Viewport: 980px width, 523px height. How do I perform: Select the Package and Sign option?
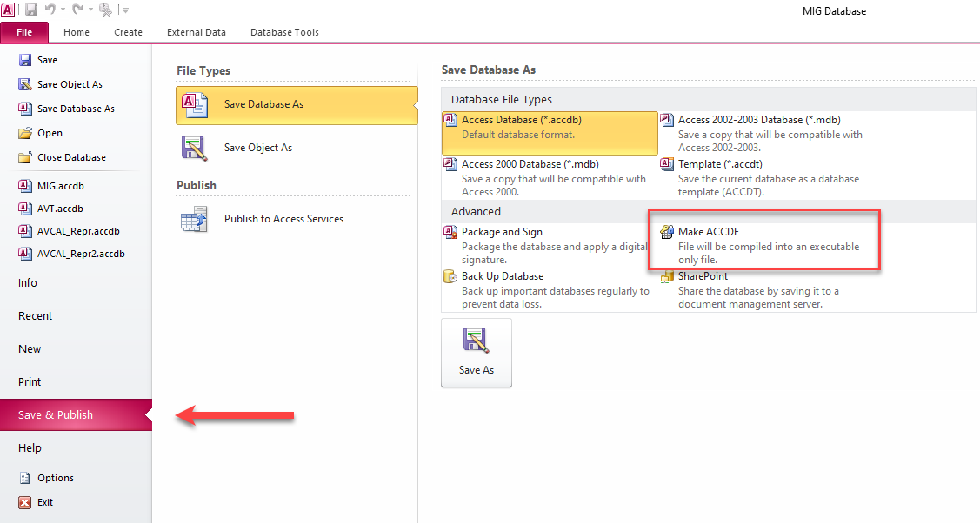pos(501,232)
